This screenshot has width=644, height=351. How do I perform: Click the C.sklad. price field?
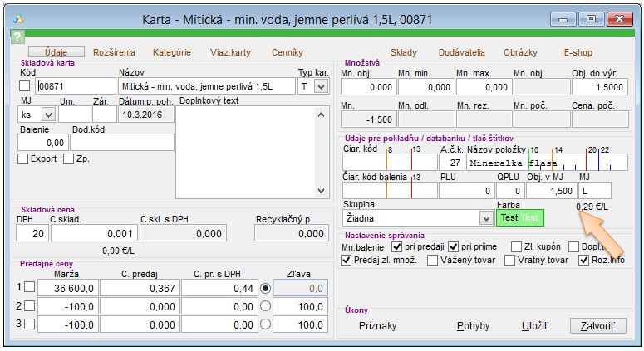click(x=94, y=233)
